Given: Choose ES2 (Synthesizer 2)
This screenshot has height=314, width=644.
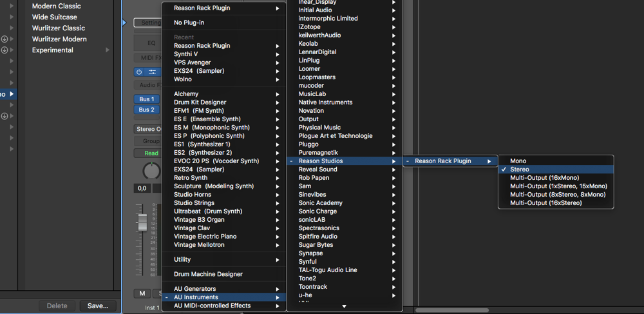Looking at the screenshot, I should (224, 153).
